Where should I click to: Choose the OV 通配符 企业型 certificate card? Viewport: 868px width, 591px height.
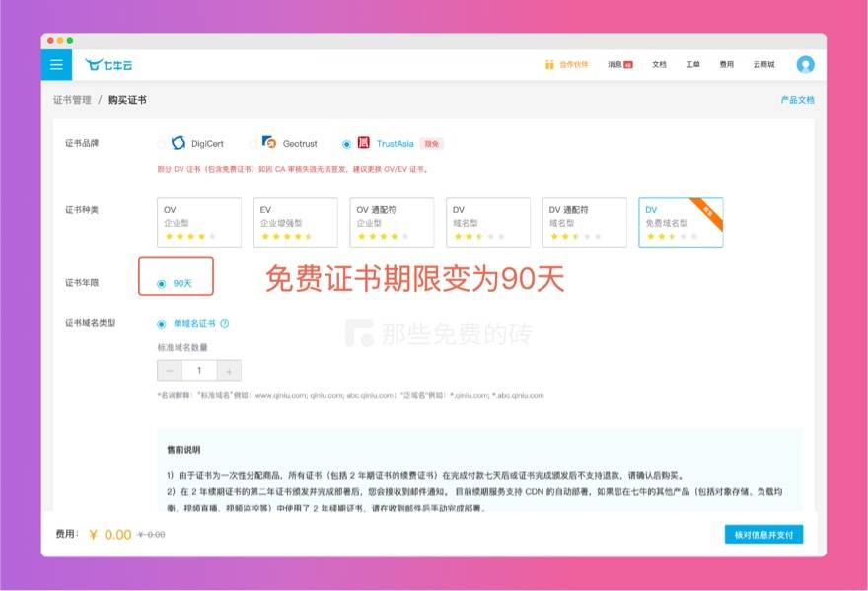coord(392,222)
